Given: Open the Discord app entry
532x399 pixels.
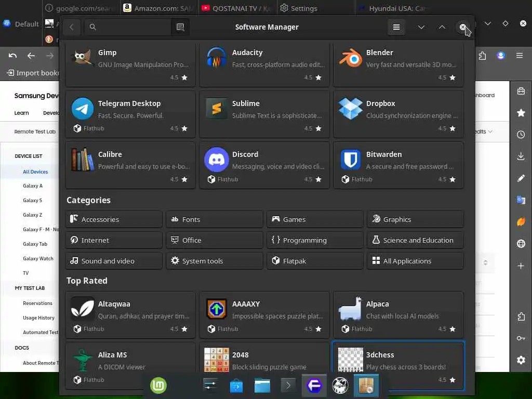Looking at the screenshot, I should 264,166.
